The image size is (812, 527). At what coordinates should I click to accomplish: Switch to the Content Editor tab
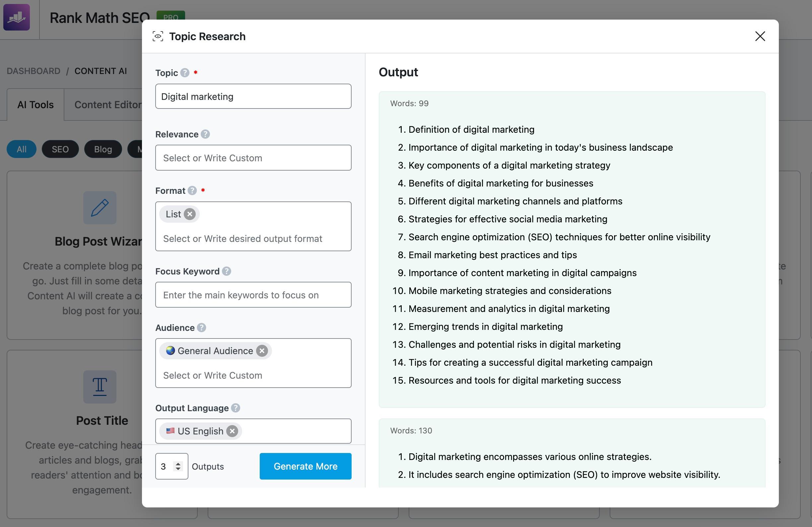pos(108,105)
